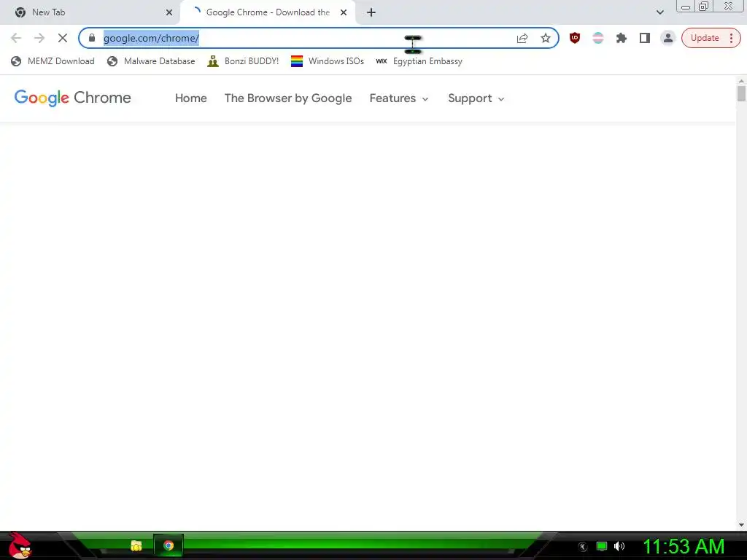747x560 pixels.
Task: Open the Bonzi BUDDY! bookmark
Action: tap(243, 61)
